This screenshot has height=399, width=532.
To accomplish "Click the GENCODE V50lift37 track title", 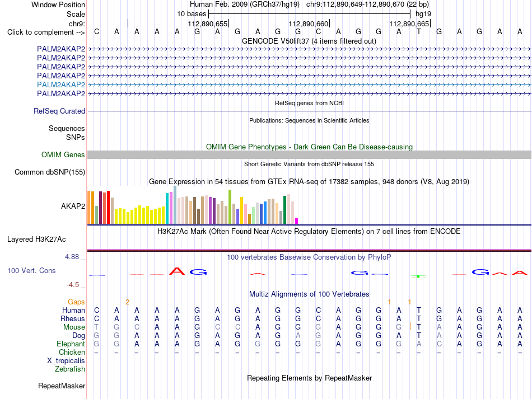I will [309, 41].
